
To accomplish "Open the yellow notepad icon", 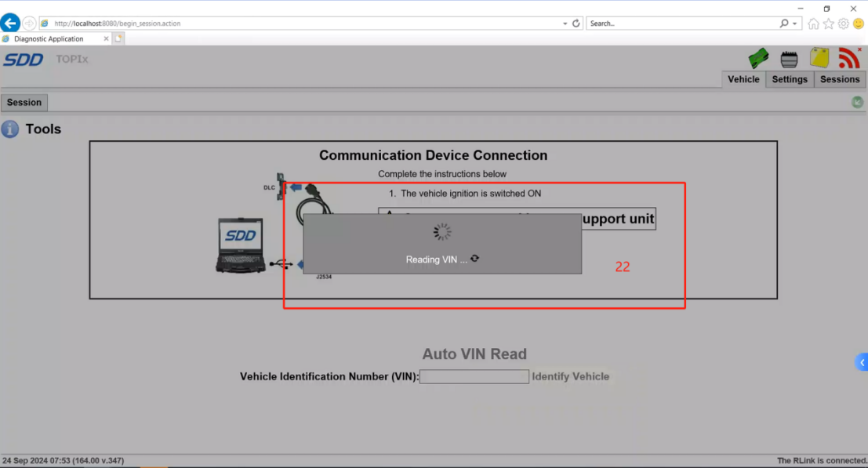I will [819, 58].
